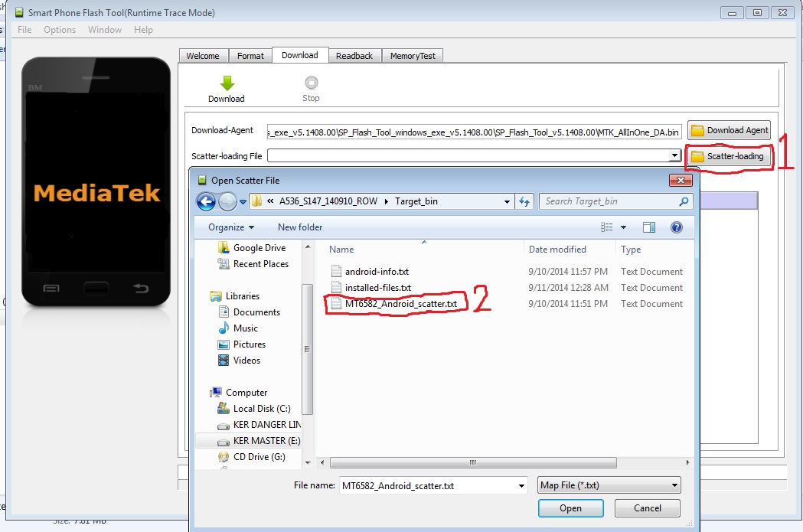Click the Download-Agent path field
The width and height of the screenshot is (803, 532).
coord(474,132)
